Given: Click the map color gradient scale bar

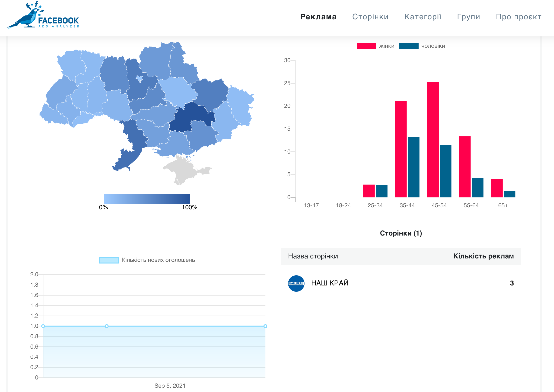Looking at the screenshot, I should (x=147, y=199).
